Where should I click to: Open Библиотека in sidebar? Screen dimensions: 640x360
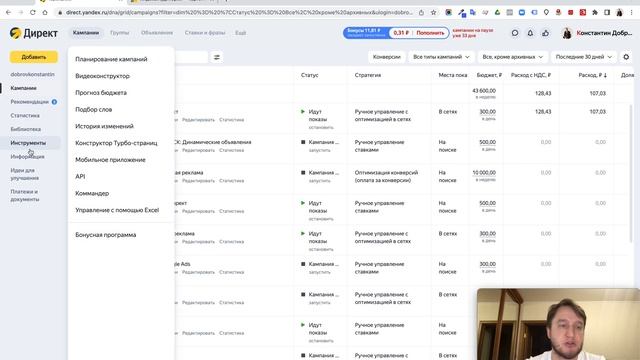click(x=25, y=129)
